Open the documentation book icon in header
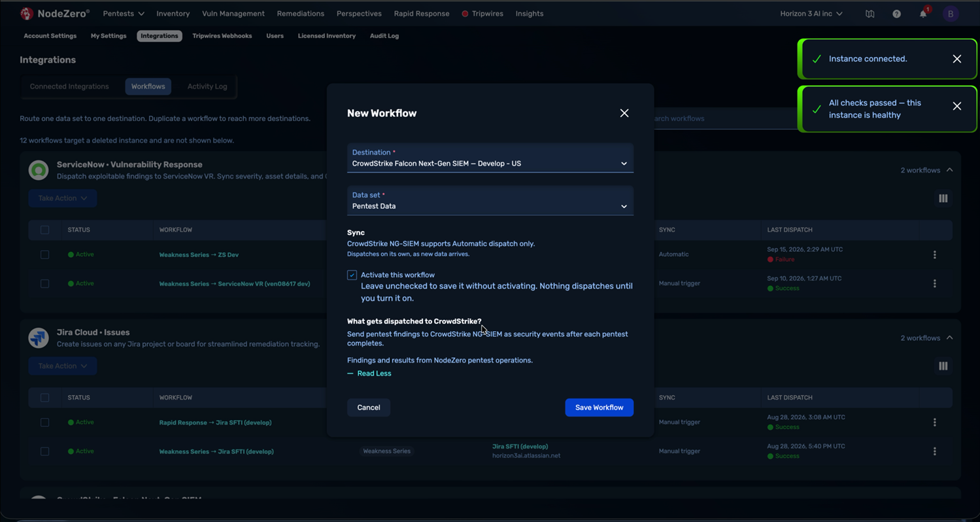Image resolution: width=980 pixels, height=522 pixels. (870, 14)
